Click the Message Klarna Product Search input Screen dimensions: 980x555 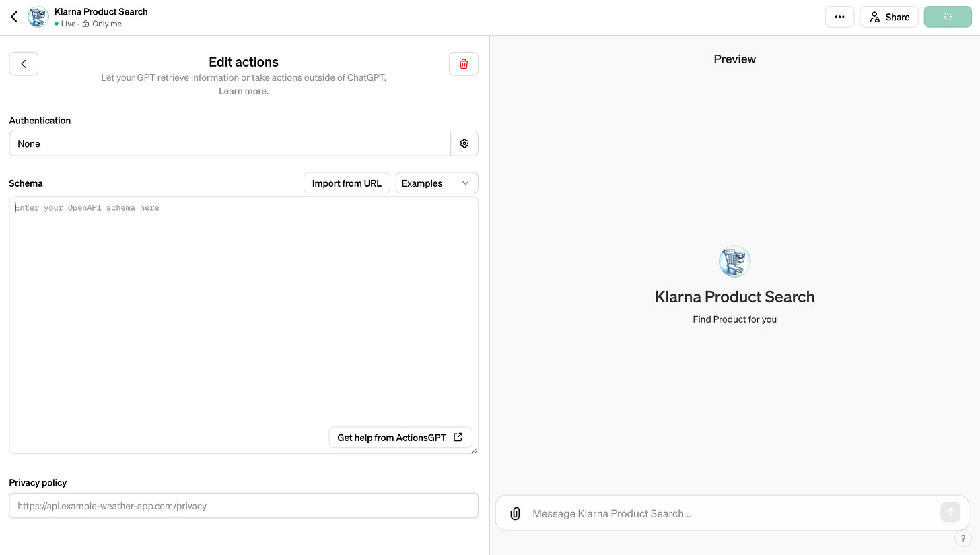pos(732,513)
